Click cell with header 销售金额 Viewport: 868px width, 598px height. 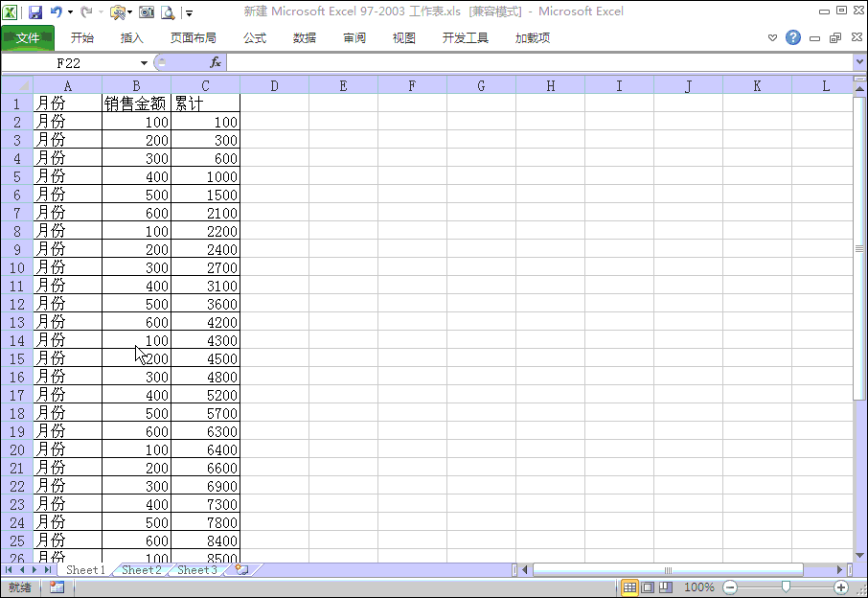pos(136,103)
